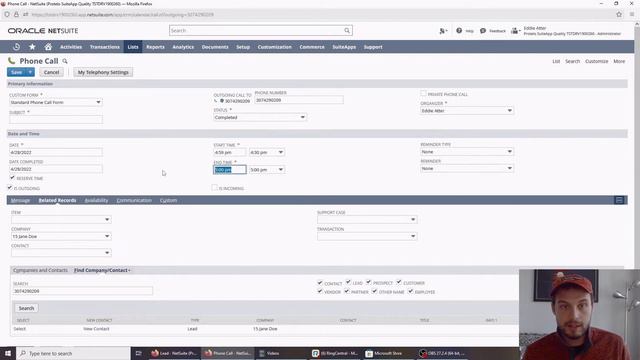This screenshot has width=640, height=360.
Task: Go to the Home icon
Action: pyautogui.click(x=48, y=47)
